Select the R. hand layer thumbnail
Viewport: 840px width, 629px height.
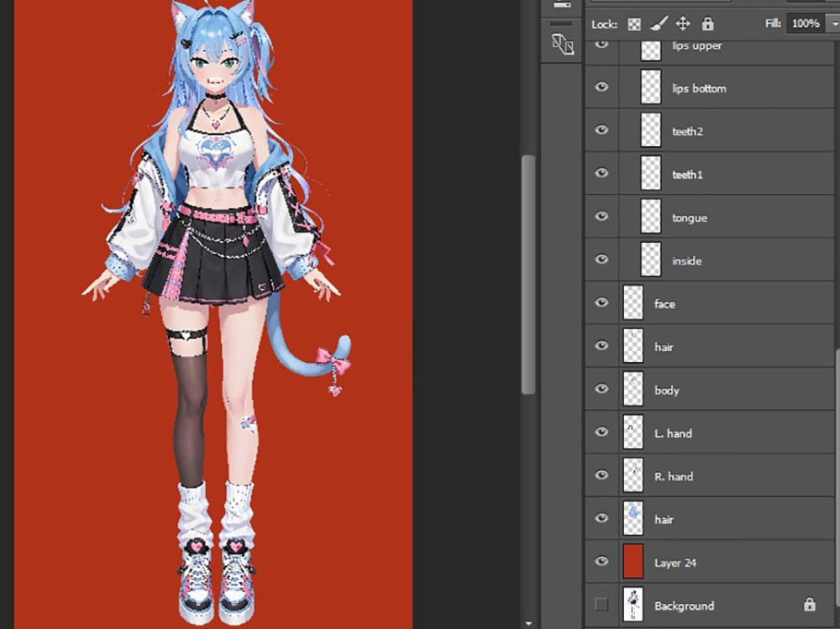633,474
